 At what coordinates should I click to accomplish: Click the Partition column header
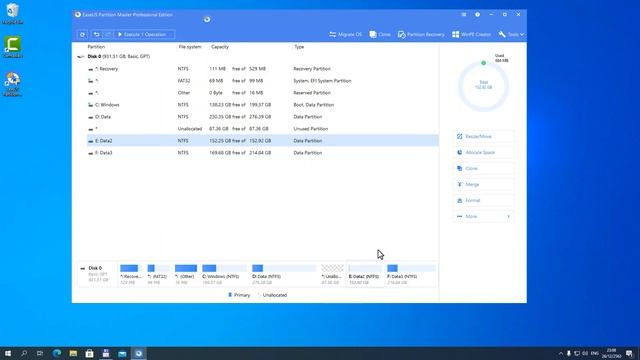96,47
